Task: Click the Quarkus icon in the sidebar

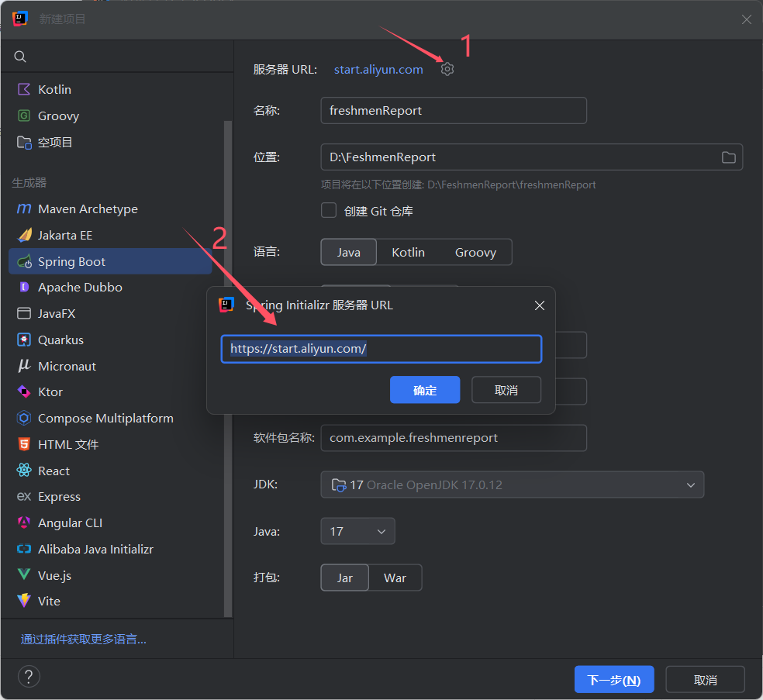Action: click(x=23, y=340)
